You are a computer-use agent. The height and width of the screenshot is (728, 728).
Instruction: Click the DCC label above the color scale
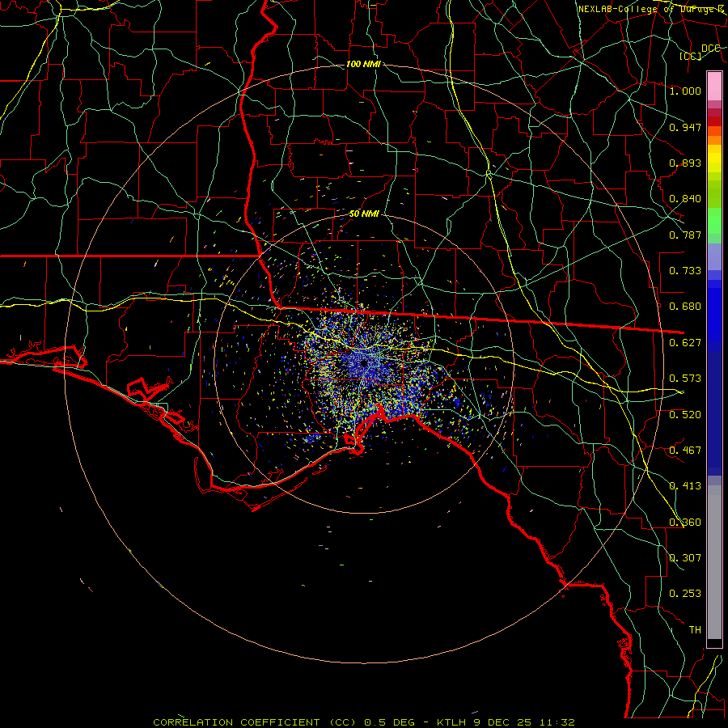tap(710, 49)
